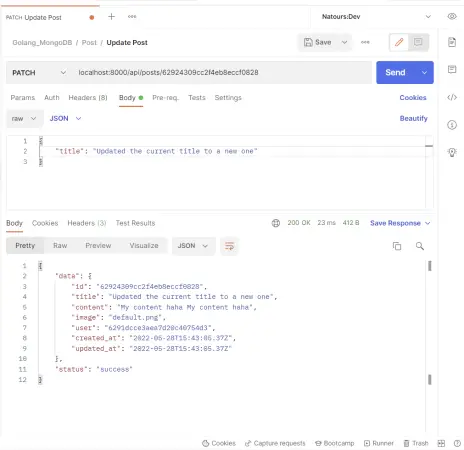Screen dimensions: 464x450
Task: Switch to the Headers (8) request tab
Action: [x=88, y=98]
